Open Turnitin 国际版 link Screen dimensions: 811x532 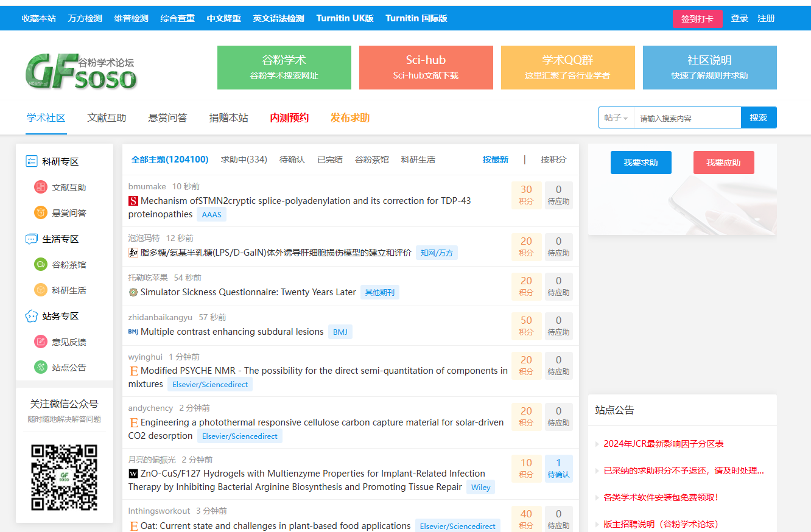(416, 18)
